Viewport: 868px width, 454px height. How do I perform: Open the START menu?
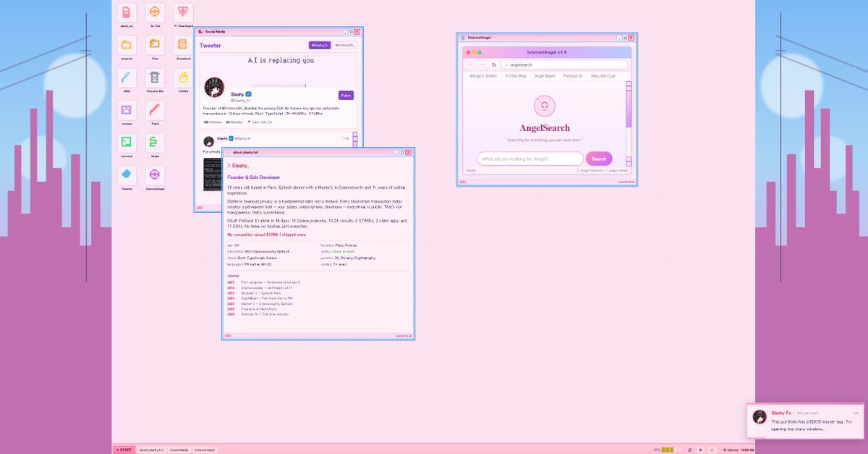tap(124, 450)
